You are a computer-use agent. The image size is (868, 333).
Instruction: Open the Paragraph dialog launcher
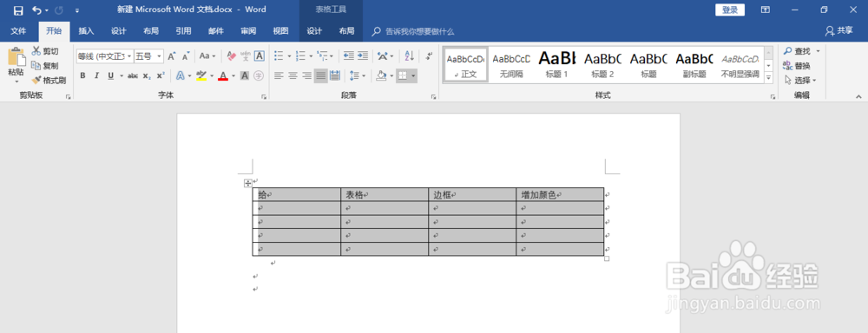(x=433, y=97)
